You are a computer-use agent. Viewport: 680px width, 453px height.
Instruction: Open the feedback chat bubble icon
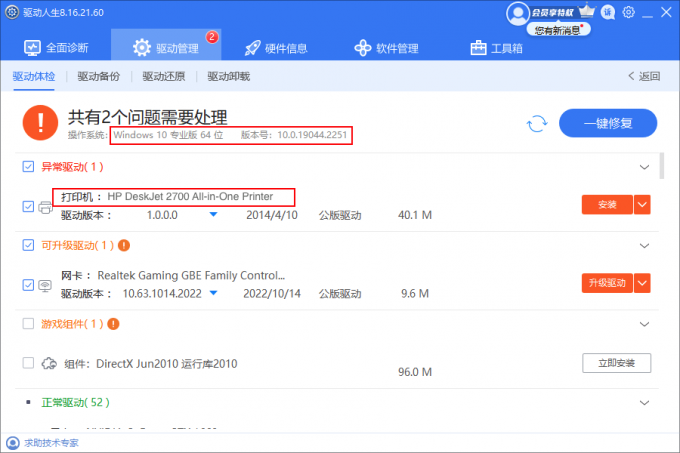(607, 13)
